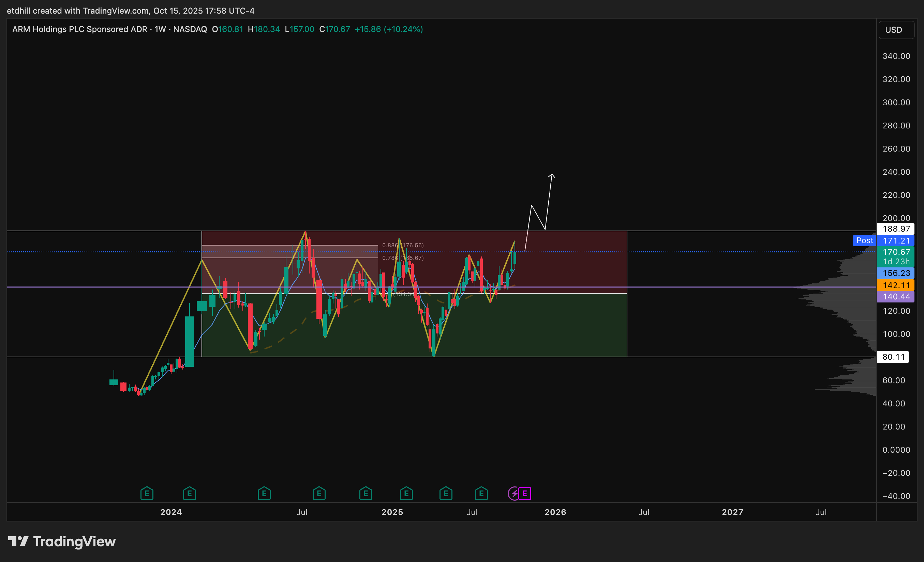Click the 2027 label on time axis
924x562 pixels.
[x=732, y=512]
